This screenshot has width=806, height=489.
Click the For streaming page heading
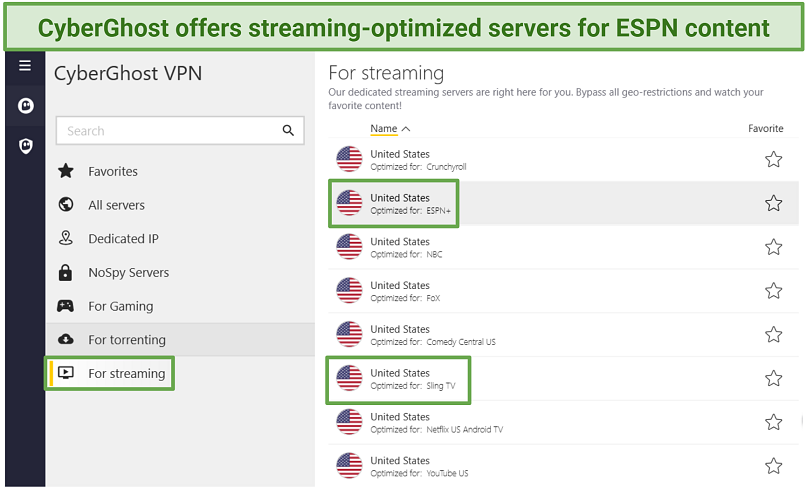[x=386, y=73]
